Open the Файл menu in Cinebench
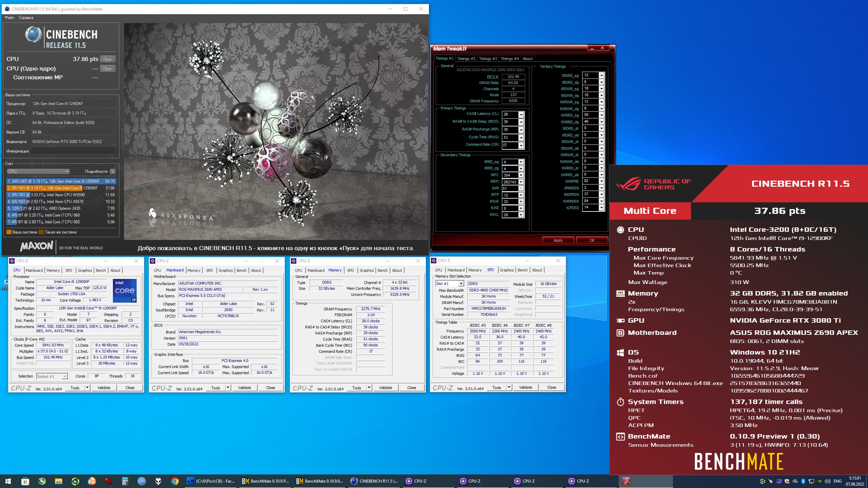 coord(9,18)
